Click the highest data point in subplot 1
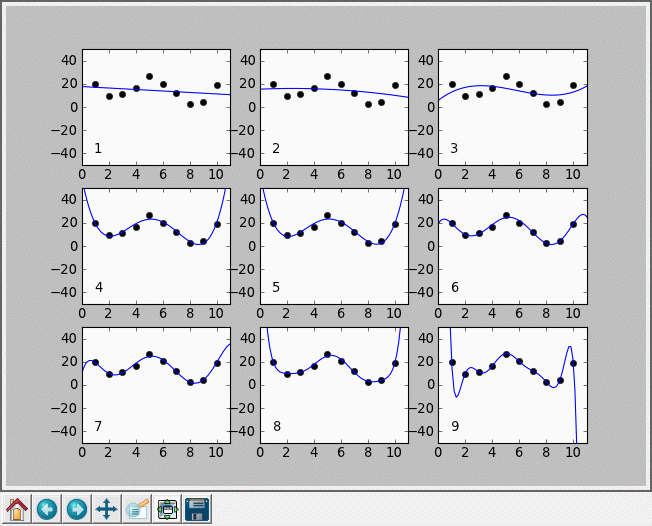Image resolution: width=652 pixels, height=526 pixels. [x=149, y=76]
